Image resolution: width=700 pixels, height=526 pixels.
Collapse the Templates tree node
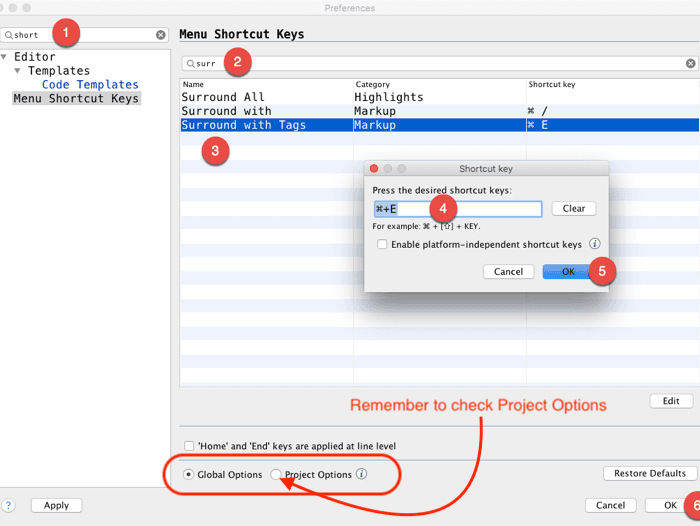18,71
